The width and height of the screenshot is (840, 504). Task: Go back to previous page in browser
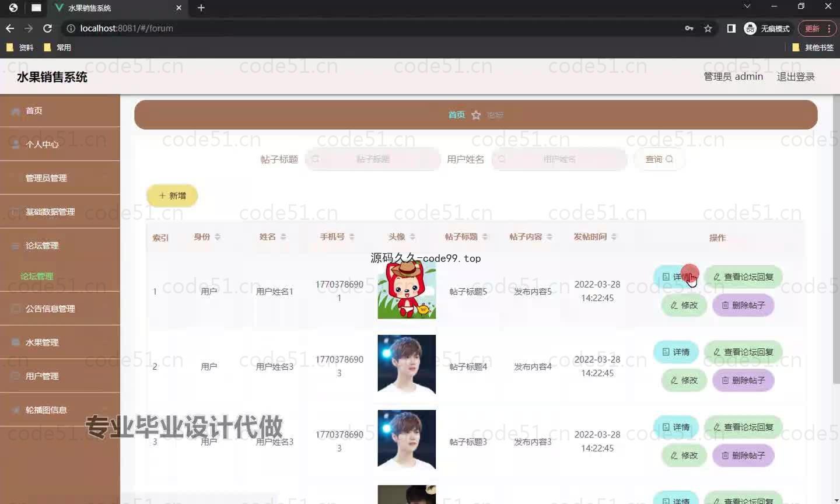[x=10, y=28]
